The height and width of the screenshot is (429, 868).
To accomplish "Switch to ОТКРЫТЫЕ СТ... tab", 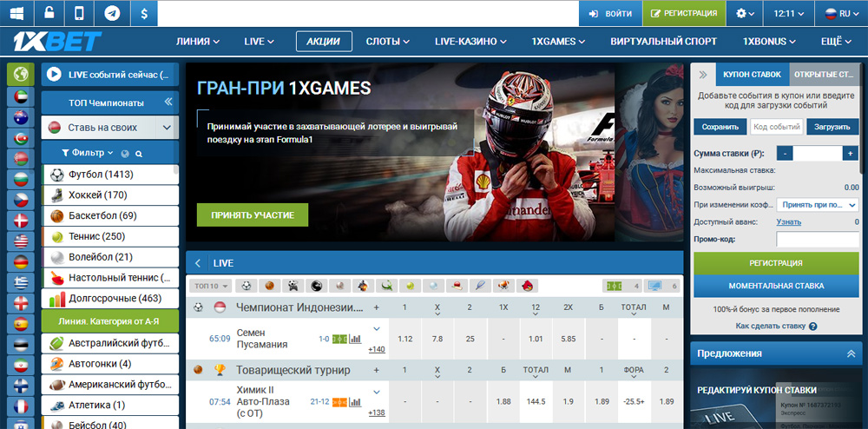I will pos(825,74).
